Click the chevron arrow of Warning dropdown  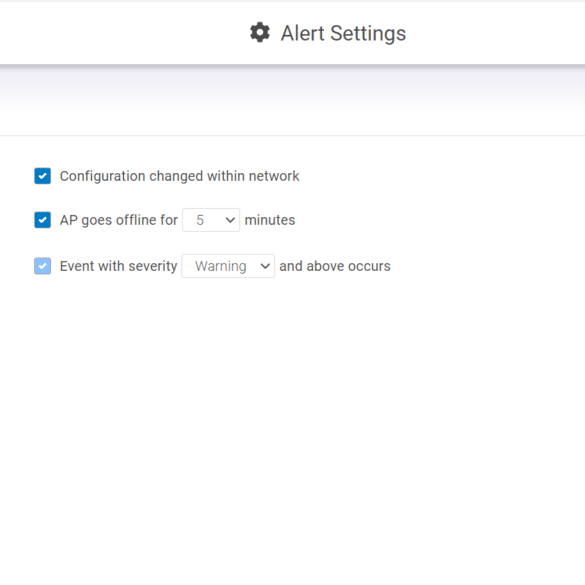(x=265, y=266)
